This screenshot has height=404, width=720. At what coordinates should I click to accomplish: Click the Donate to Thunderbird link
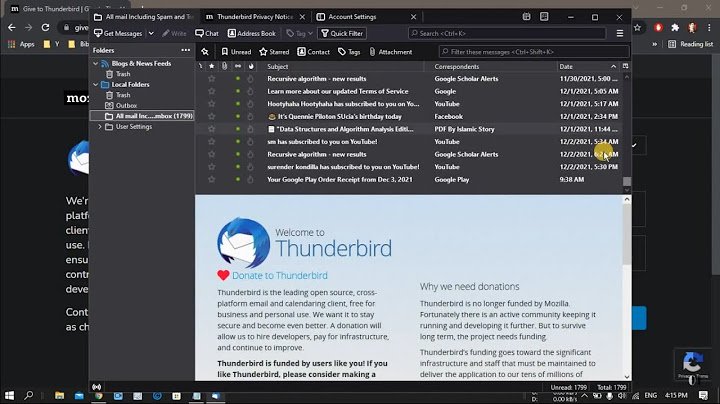[x=279, y=275]
